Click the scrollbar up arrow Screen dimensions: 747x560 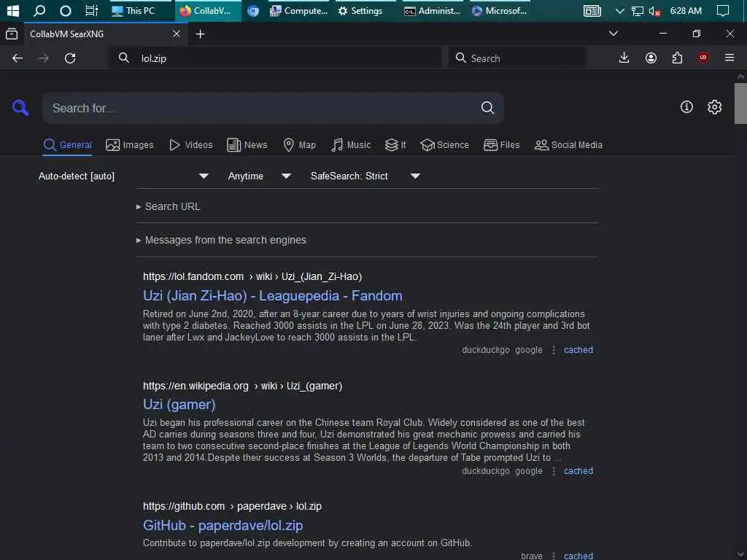click(740, 77)
